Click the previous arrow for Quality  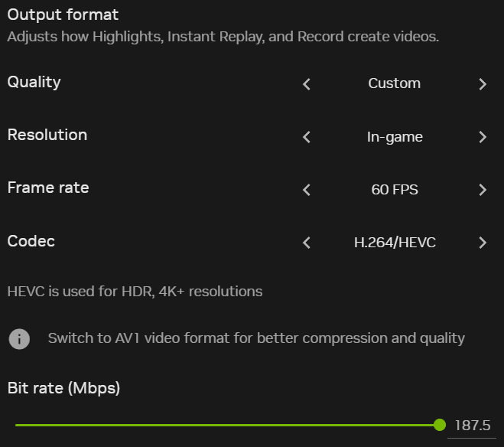[307, 84]
